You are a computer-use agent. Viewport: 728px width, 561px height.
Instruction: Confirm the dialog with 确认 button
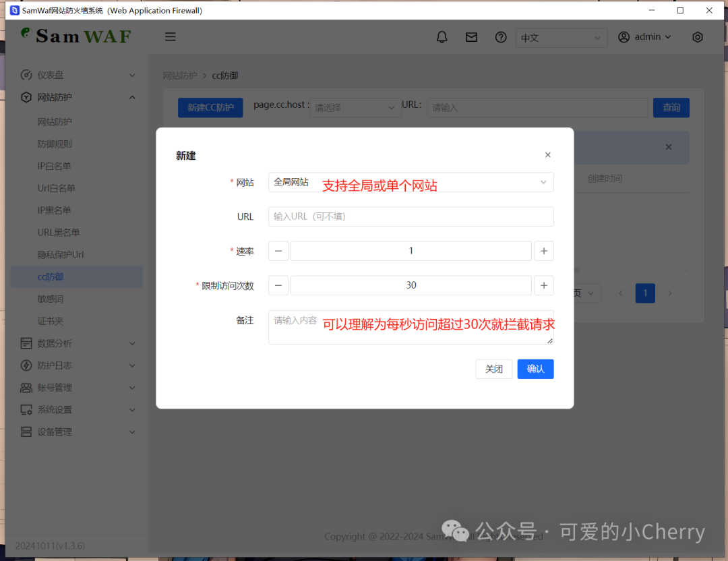[x=535, y=369]
